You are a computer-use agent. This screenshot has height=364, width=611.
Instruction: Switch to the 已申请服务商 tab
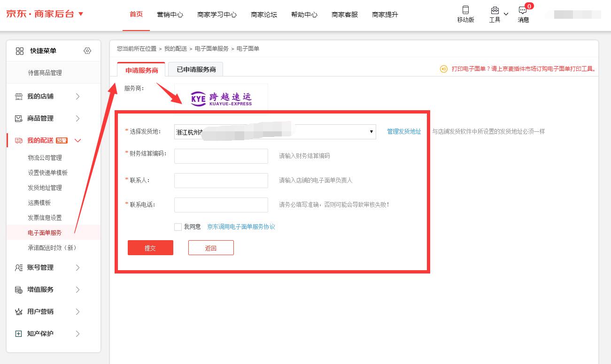coord(196,69)
